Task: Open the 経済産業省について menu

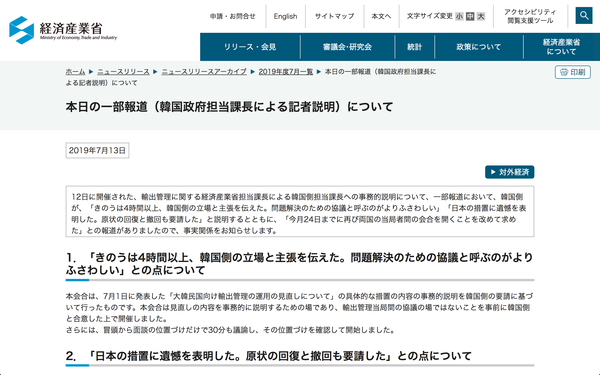Action: (x=561, y=47)
